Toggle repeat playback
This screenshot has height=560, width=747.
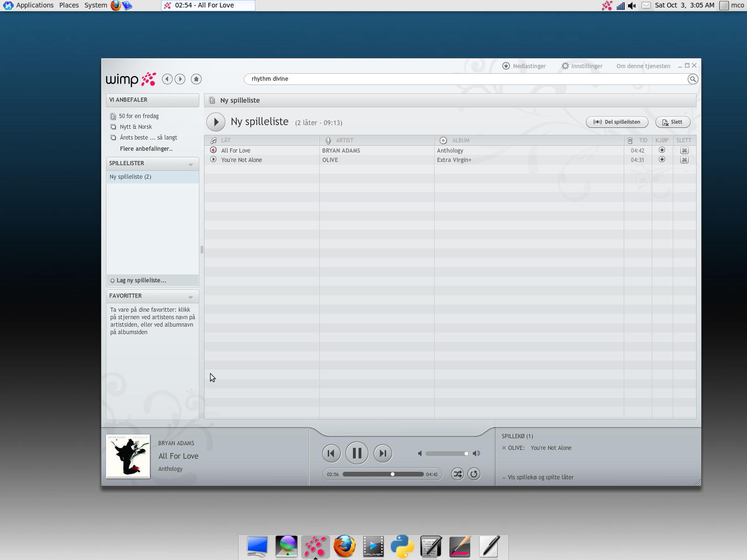[x=474, y=474]
